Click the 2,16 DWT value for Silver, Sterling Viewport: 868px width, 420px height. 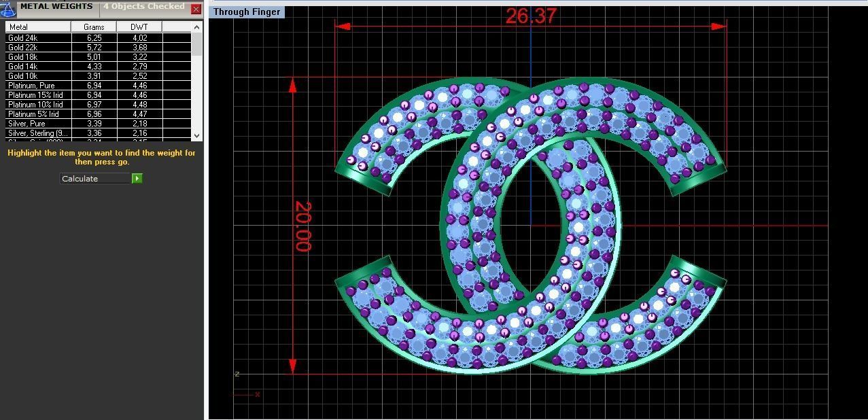click(139, 133)
